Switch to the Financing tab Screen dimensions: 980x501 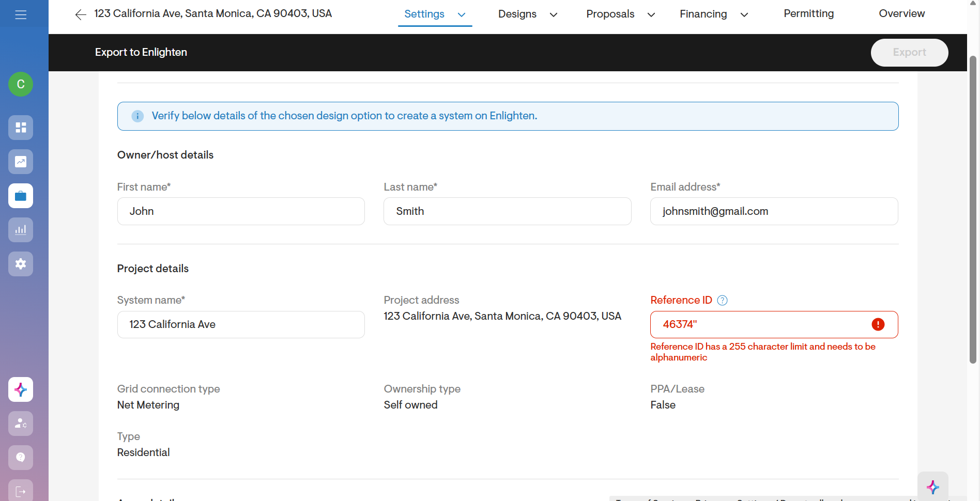coord(703,14)
